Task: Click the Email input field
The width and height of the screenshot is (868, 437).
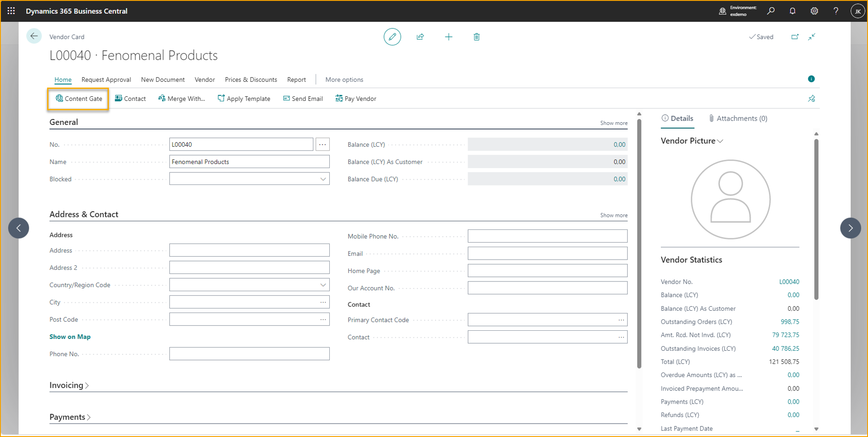Action: click(547, 253)
